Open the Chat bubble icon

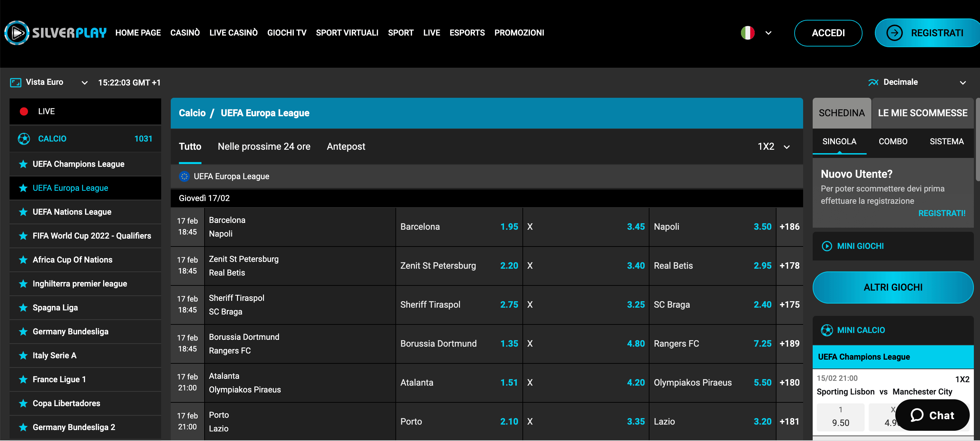coord(918,415)
